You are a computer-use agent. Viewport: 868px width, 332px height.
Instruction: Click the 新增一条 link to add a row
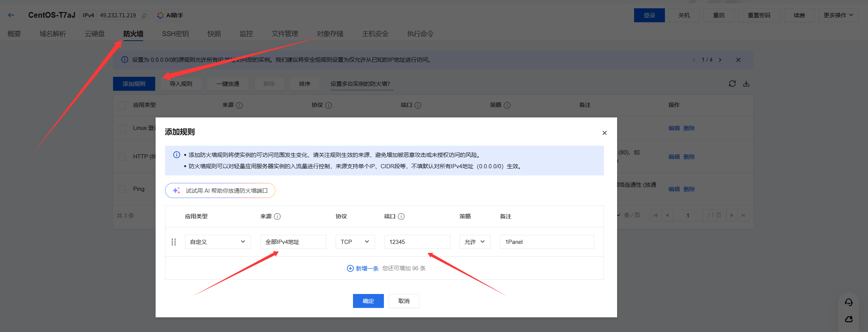363,268
